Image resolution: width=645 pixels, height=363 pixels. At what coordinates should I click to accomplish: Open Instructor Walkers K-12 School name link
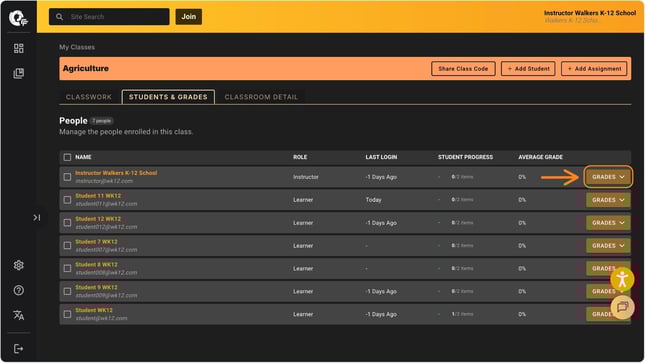click(116, 173)
